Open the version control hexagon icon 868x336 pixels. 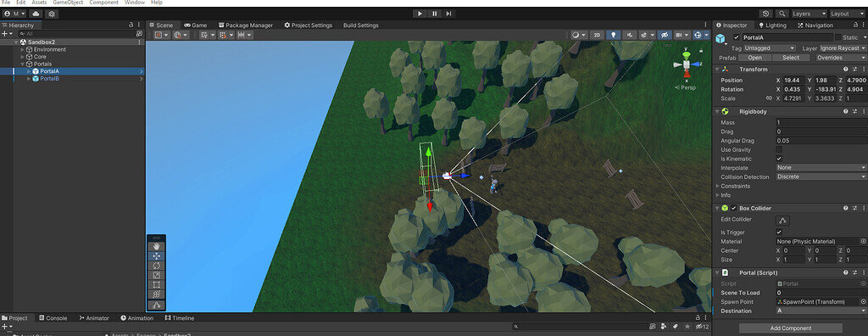pos(52,14)
